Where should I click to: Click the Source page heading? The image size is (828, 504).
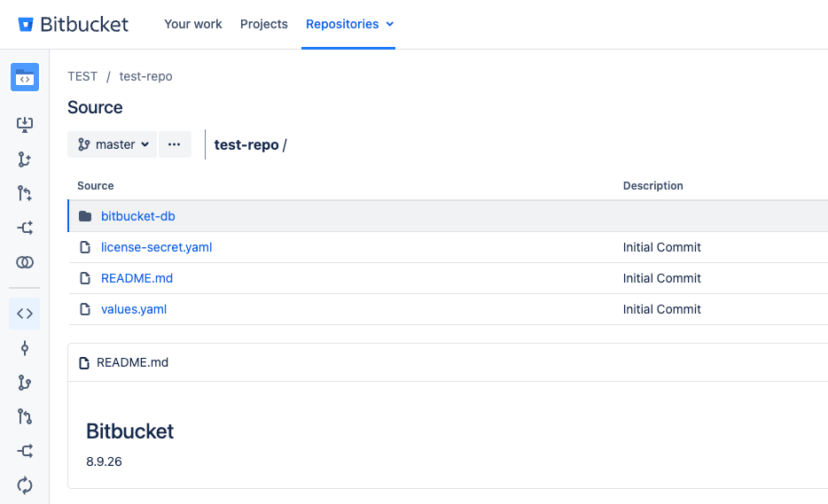pos(95,108)
